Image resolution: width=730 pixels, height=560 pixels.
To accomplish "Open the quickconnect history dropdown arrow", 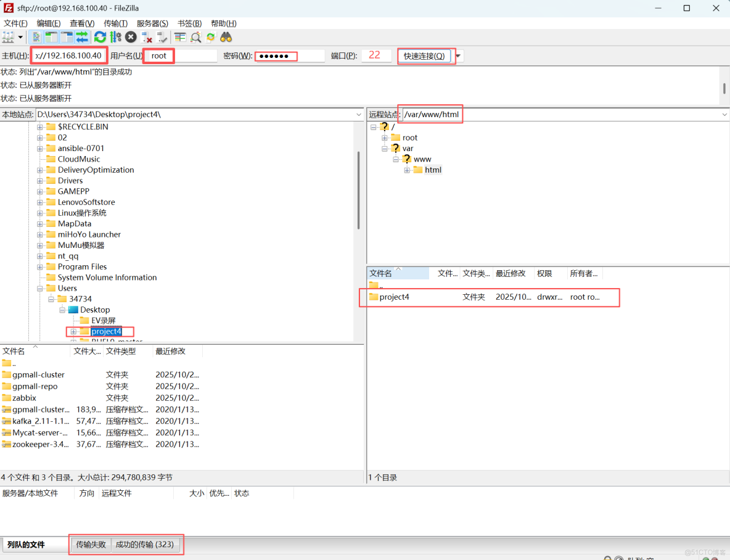I will point(459,56).
